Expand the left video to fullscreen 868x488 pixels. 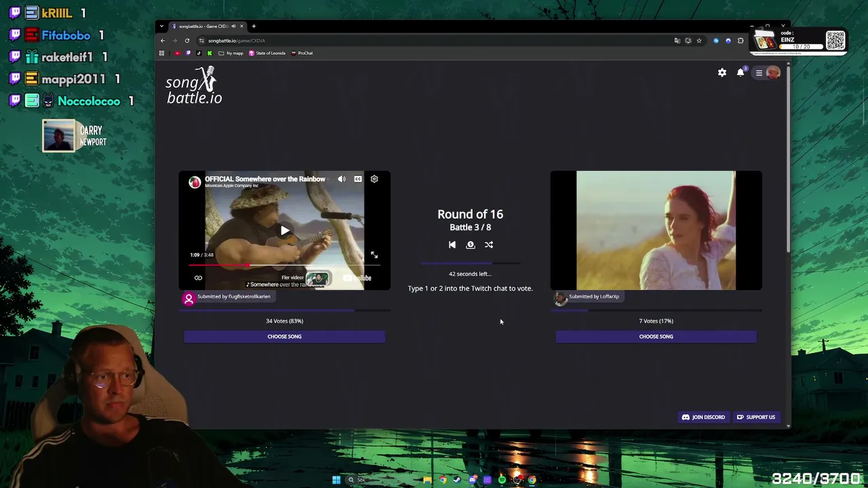[374, 255]
